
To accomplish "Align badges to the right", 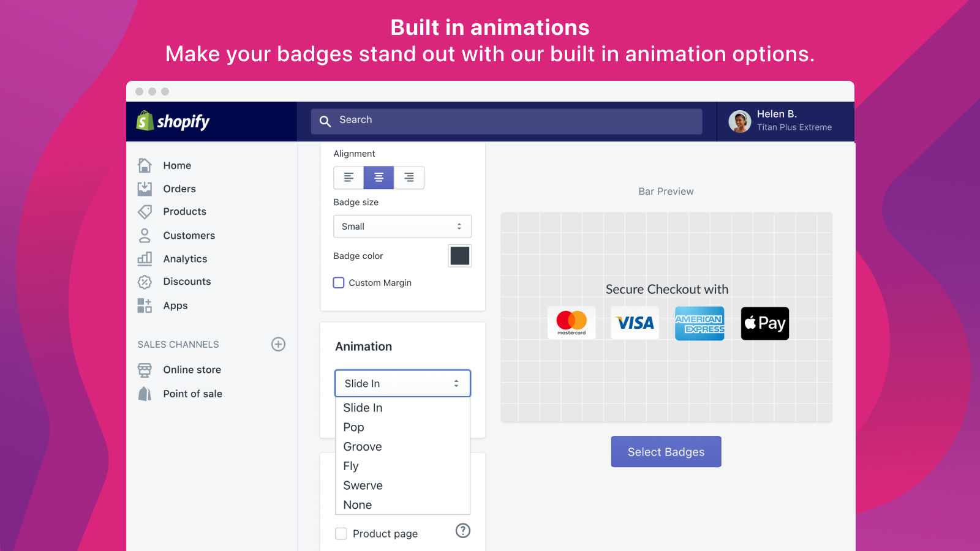I will 409,178.
